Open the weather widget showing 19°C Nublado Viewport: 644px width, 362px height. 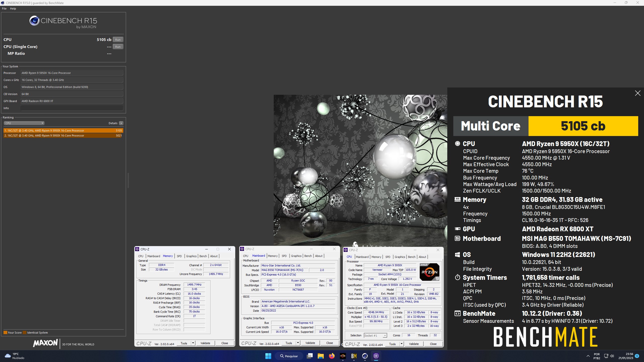pos(15,356)
